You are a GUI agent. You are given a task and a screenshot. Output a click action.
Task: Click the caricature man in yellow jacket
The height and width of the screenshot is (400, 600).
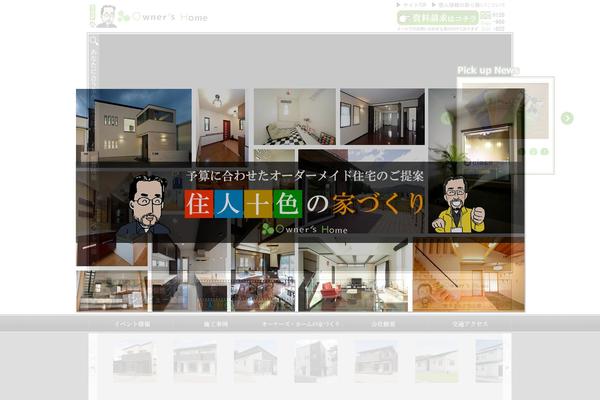coord(458,205)
